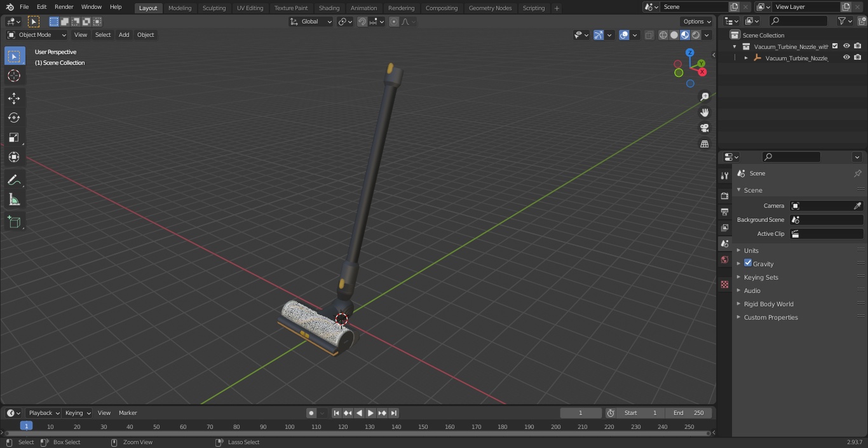Select the Select Box tool

point(14,56)
